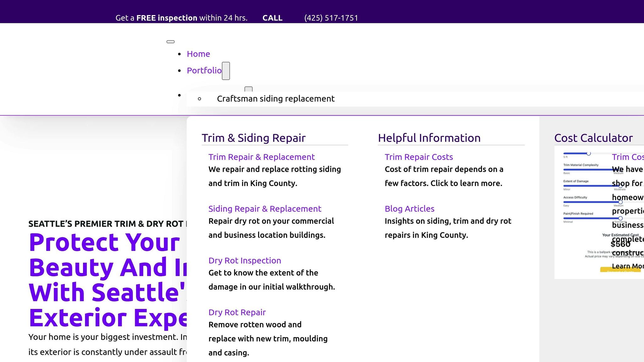Open Siding Repair & Replacement link
644x362 pixels.
[x=264, y=209]
